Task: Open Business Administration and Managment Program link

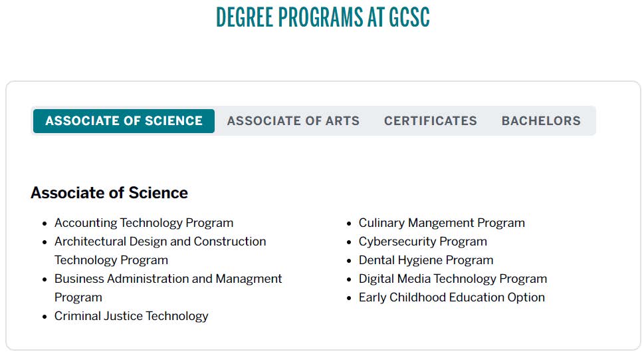Action: tap(168, 279)
